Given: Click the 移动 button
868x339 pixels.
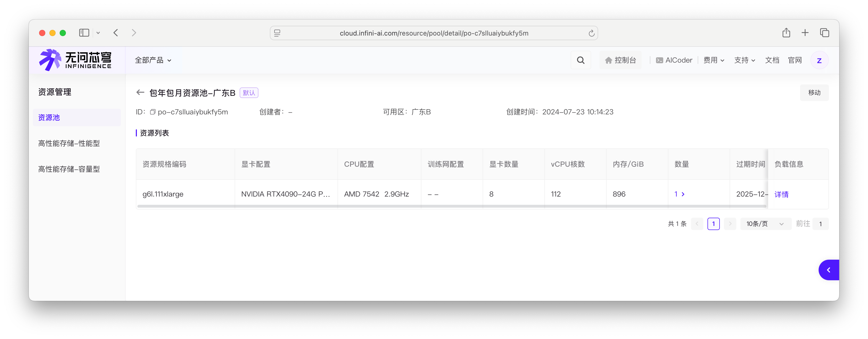Looking at the screenshot, I should coord(814,93).
